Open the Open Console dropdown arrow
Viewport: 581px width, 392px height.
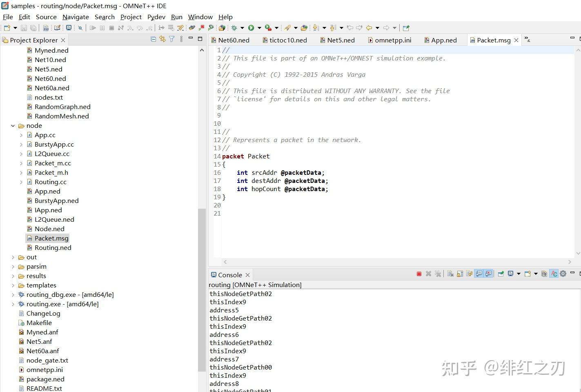[536, 274]
